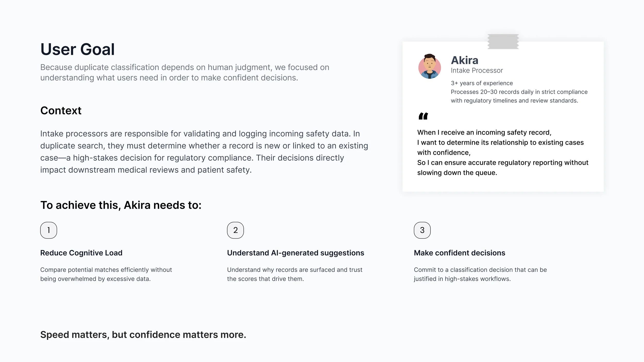The width and height of the screenshot is (644, 362).
Task: Select the Make confident decisions heading
Action: tap(460, 253)
